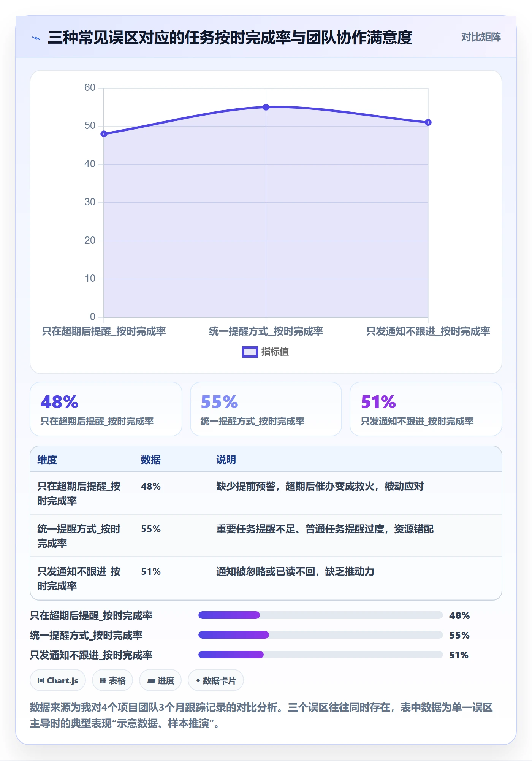The width and height of the screenshot is (532, 761).
Task: Click the 维度 column header
Action: tap(47, 460)
